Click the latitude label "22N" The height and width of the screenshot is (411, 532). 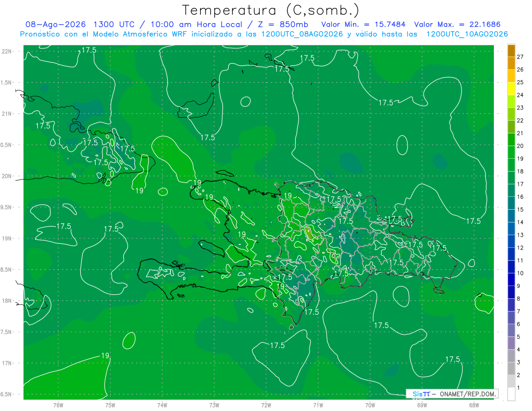(7, 51)
